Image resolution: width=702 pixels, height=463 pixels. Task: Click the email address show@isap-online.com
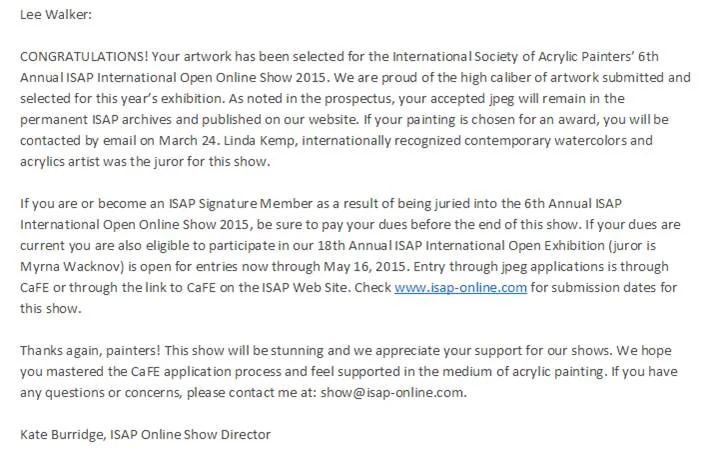tap(393, 393)
